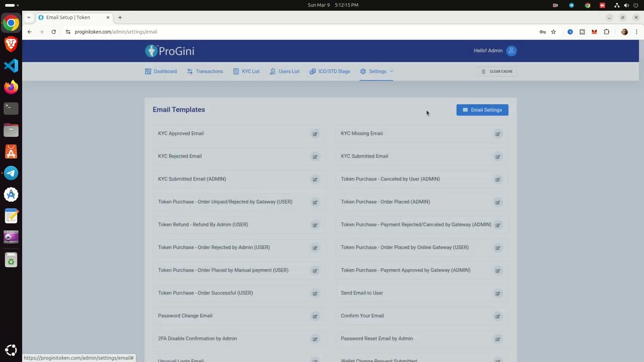Click Hello! Admin text
This screenshot has width=644, height=362.
(x=488, y=50)
